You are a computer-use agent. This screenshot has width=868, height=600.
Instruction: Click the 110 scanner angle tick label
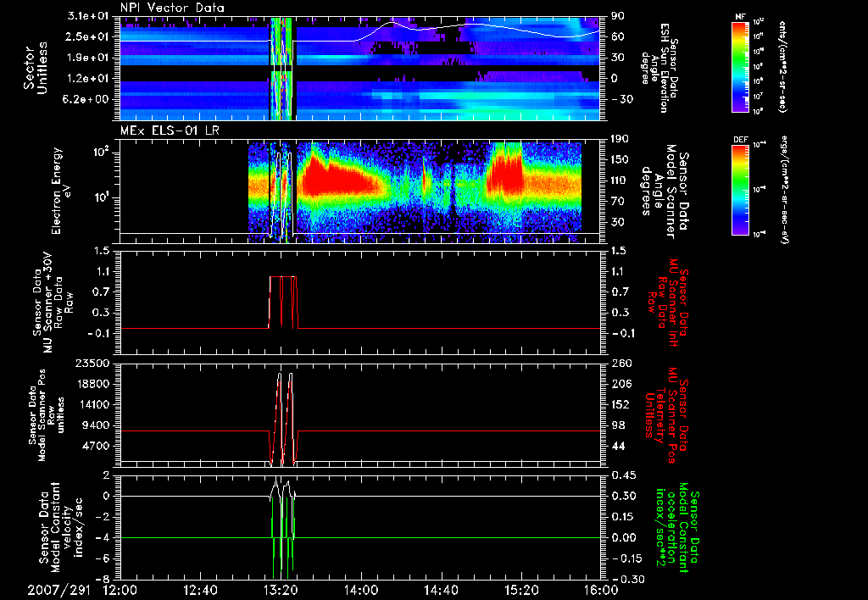(x=620, y=181)
